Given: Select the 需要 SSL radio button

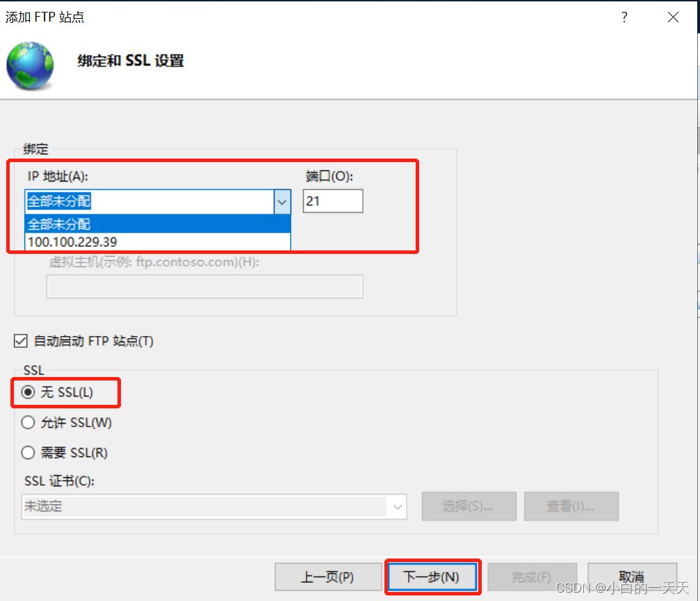Looking at the screenshot, I should click(28, 453).
